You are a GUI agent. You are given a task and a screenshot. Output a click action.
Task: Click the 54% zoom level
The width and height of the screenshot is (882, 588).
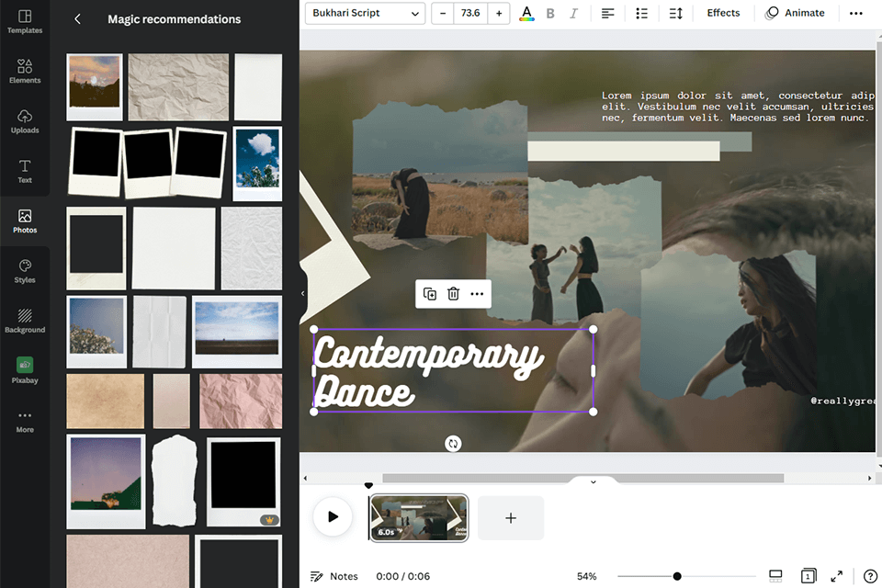[x=587, y=576]
